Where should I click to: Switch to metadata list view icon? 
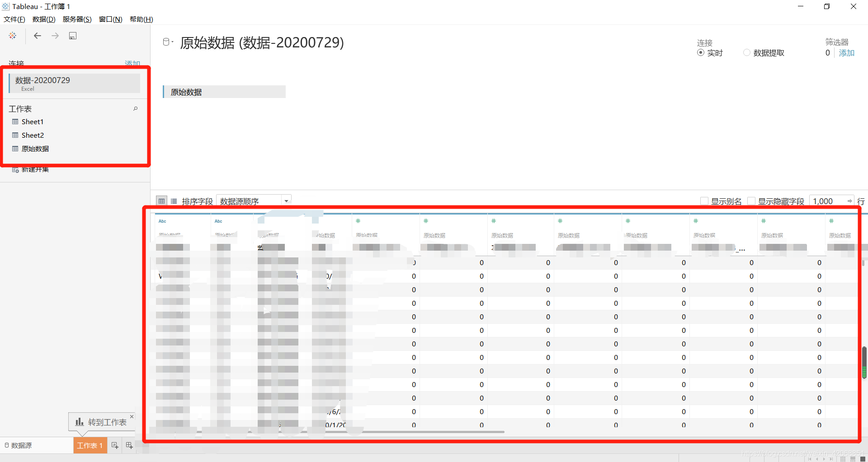click(174, 201)
